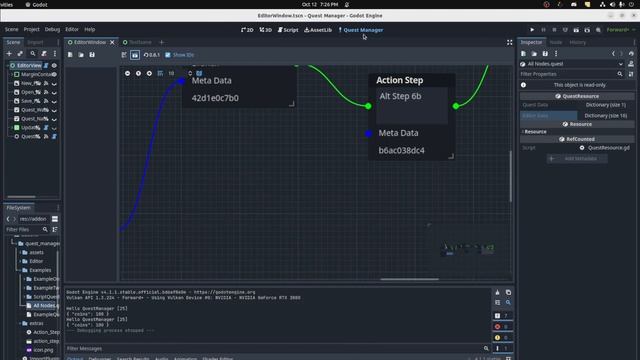Click the Scene dock search icon

[33, 53]
